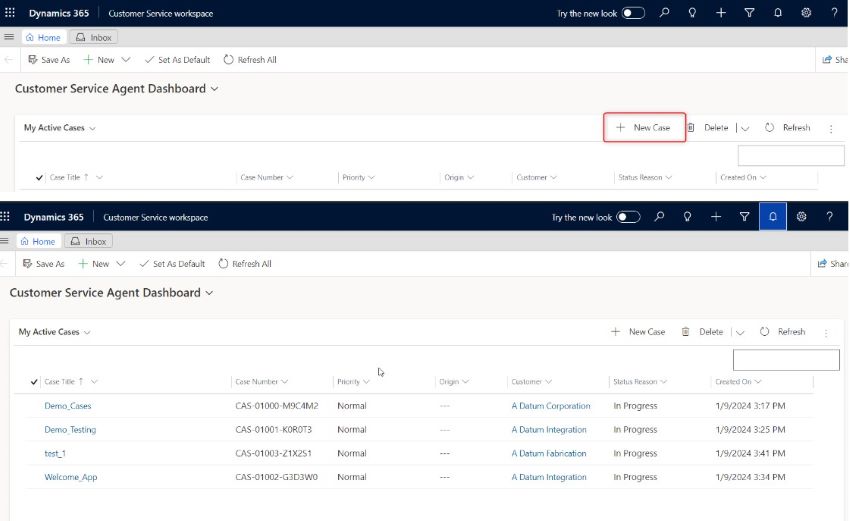The width and height of the screenshot is (850, 521).
Task: Click Delete button in upper grid
Action: pos(708,127)
